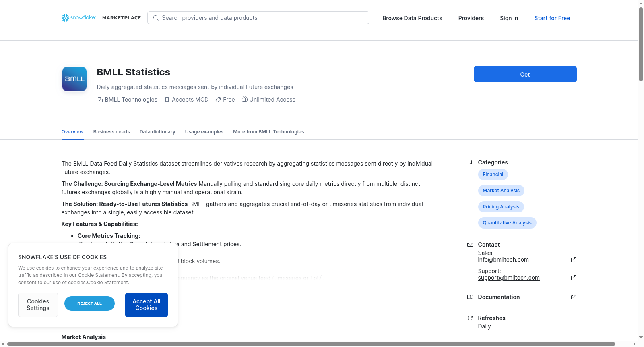Click the BMLL Technologies provider icon
The width and height of the screenshot is (644, 347).
[x=100, y=100]
